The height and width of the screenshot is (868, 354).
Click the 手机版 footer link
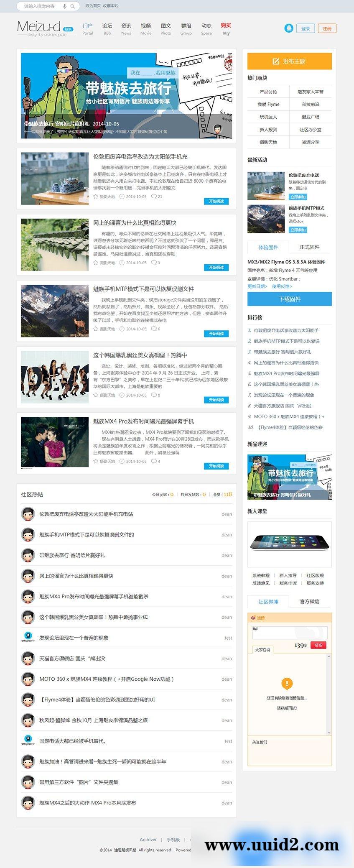tap(173, 840)
